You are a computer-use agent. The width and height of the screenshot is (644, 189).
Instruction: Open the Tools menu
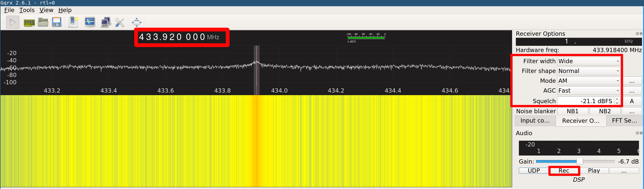point(27,10)
